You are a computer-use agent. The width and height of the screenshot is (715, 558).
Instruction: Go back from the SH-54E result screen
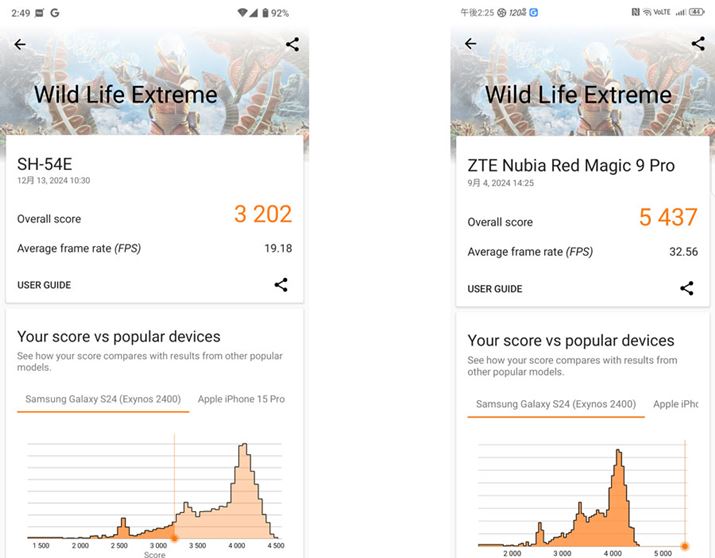[x=20, y=45]
